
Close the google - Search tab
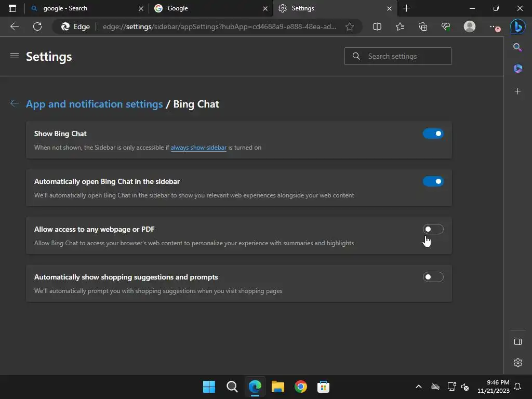[141, 8]
